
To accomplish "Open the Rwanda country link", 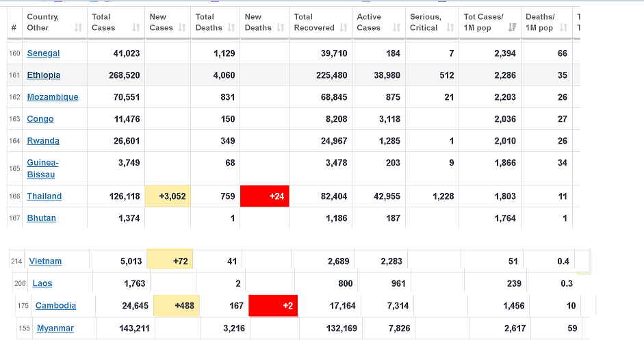I will (x=43, y=141).
